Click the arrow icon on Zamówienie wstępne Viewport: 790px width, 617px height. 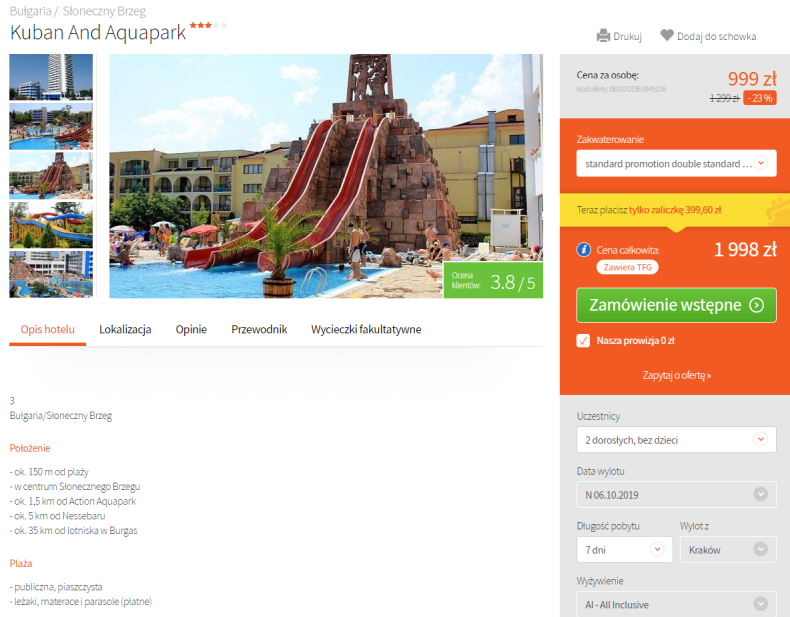click(x=757, y=305)
